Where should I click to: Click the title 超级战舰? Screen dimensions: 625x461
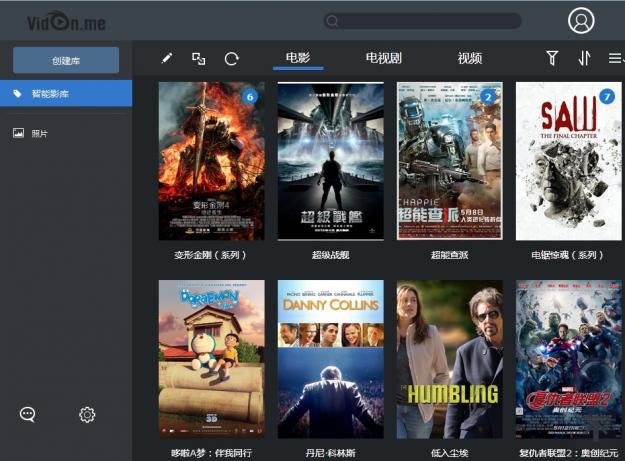click(x=330, y=255)
